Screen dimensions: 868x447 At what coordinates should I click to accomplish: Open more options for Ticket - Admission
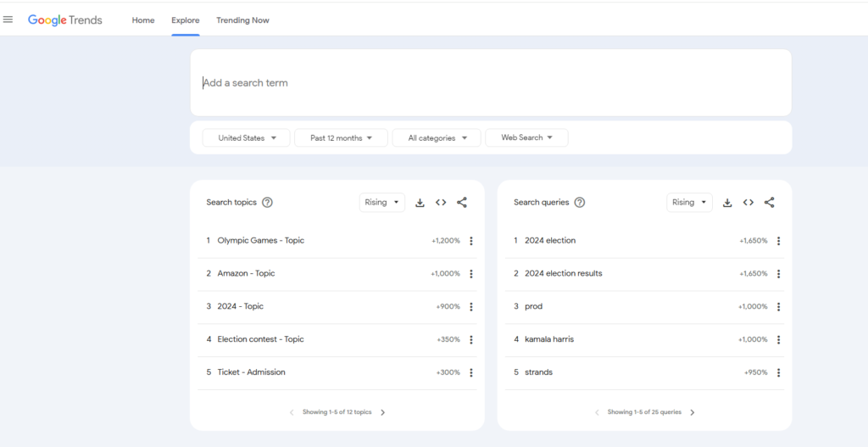pyautogui.click(x=471, y=372)
